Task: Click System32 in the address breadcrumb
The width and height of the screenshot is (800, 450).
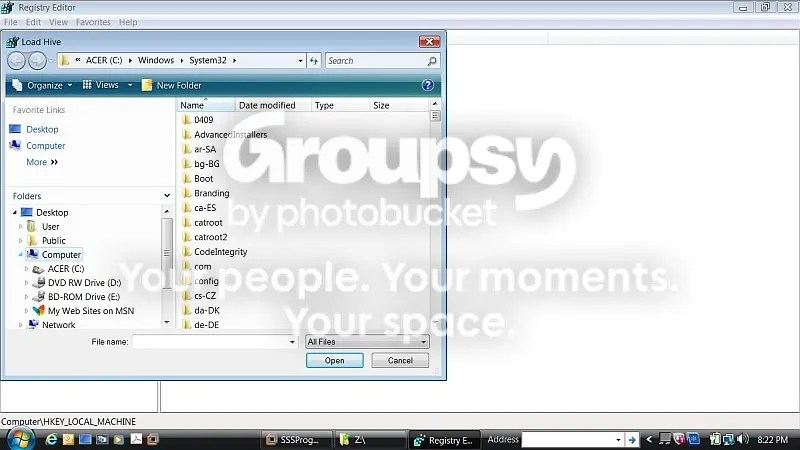Action: point(208,60)
